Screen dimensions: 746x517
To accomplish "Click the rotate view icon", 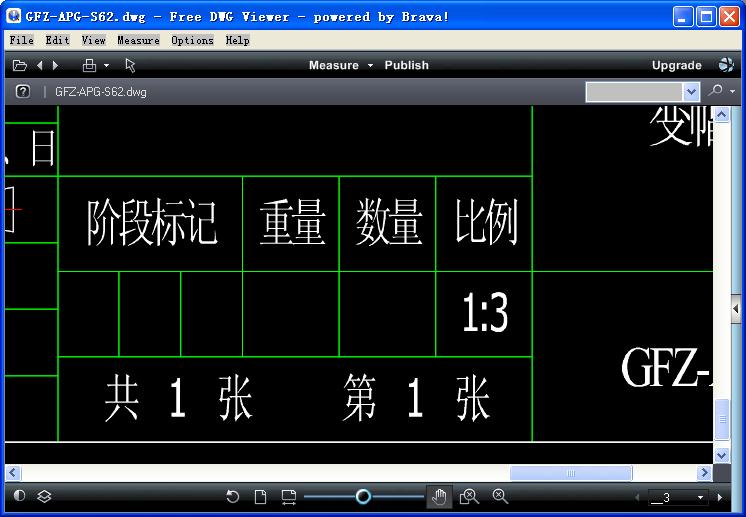I will tap(233, 497).
